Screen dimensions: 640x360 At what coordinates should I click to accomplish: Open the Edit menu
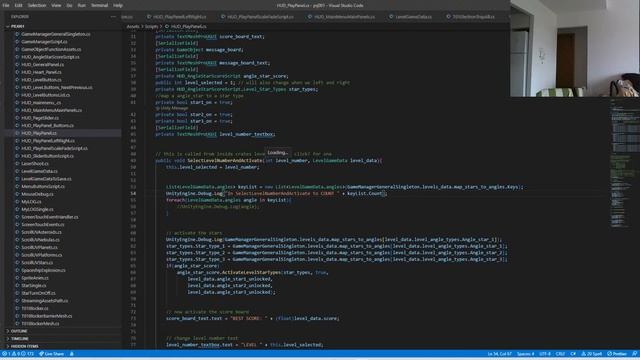click(18, 5)
